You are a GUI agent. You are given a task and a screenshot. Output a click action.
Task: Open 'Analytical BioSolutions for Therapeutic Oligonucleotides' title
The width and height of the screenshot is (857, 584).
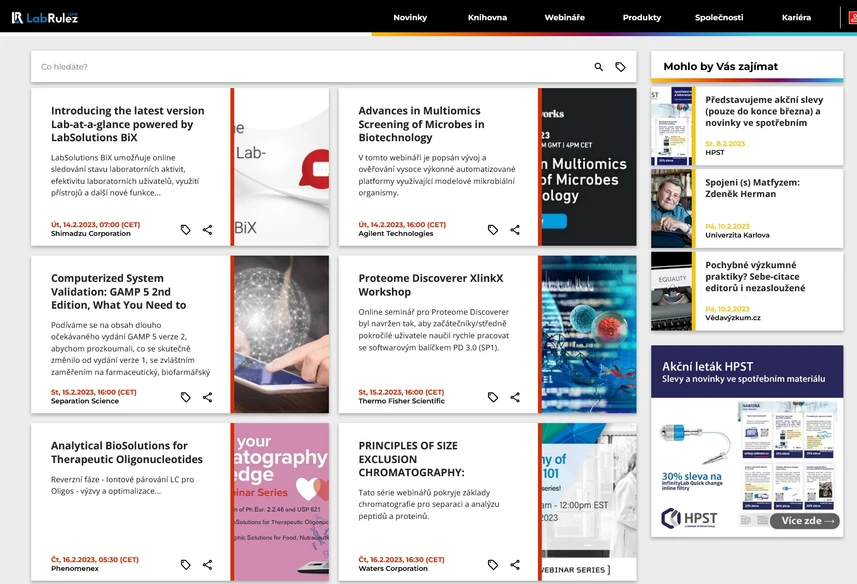[127, 452]
